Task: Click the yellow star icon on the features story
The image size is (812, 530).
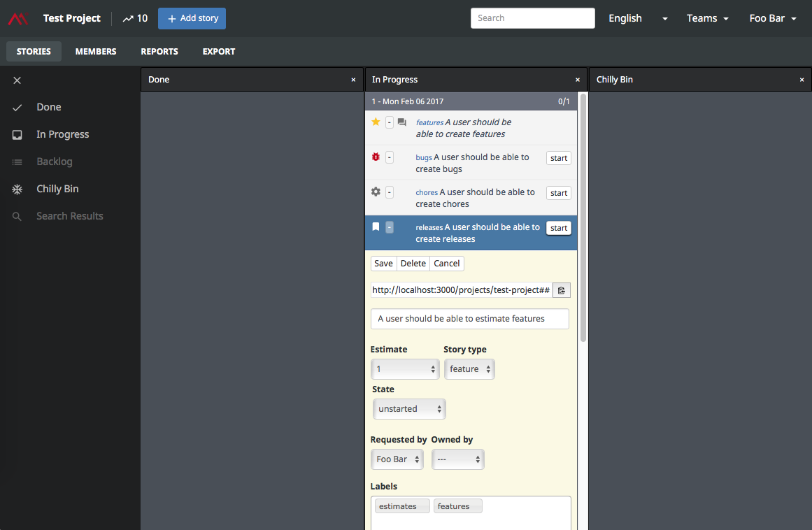Action: 376,122
